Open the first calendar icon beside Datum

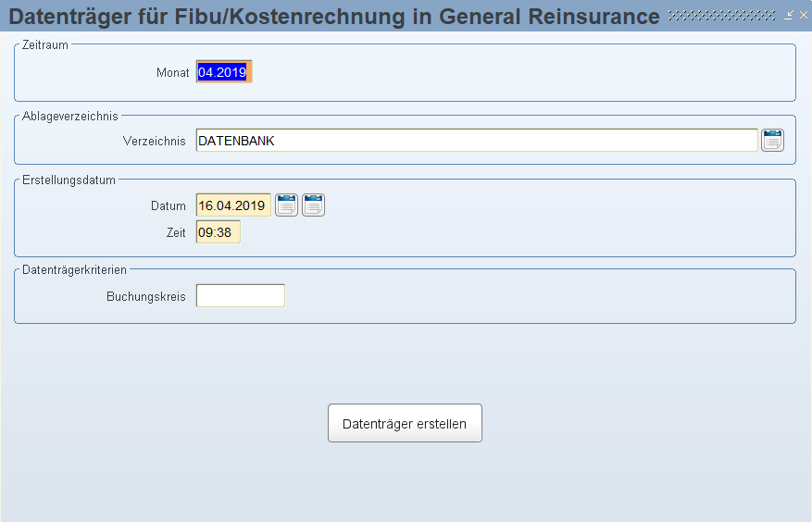click(x=286, y=205)
